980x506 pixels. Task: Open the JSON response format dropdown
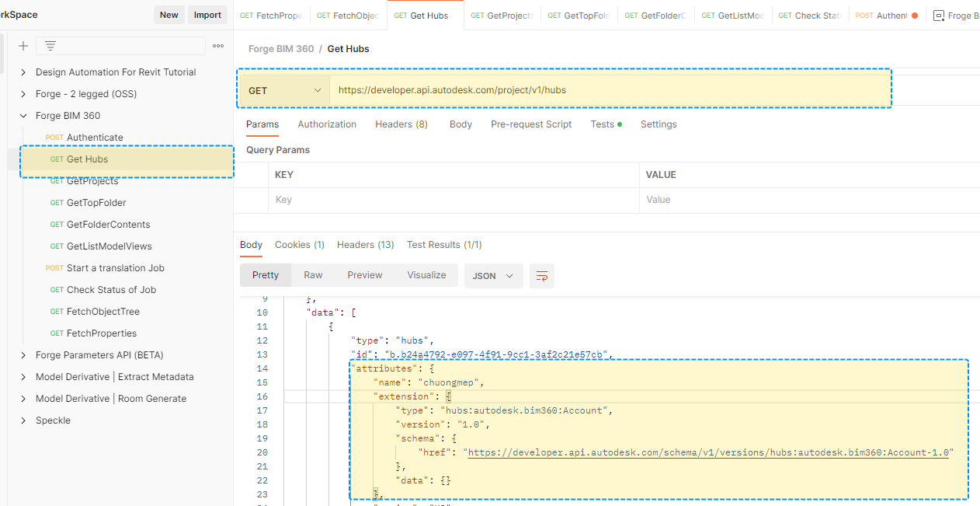493,275
